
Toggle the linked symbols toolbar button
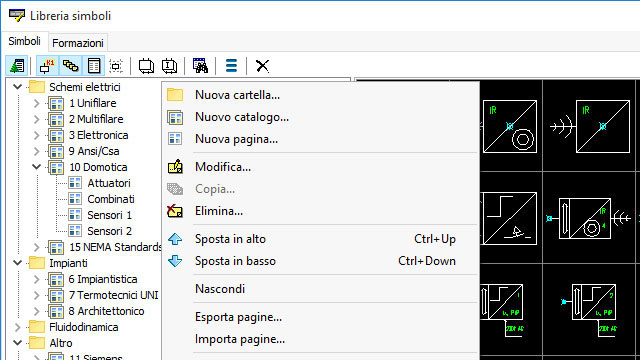pyautogui.click(x=70, y=66)
